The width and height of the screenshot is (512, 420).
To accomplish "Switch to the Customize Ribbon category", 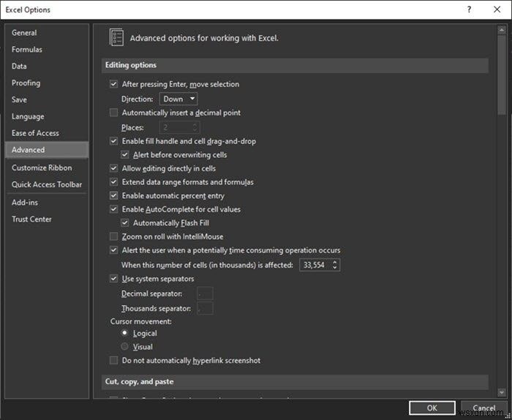I will coord(42,168).
